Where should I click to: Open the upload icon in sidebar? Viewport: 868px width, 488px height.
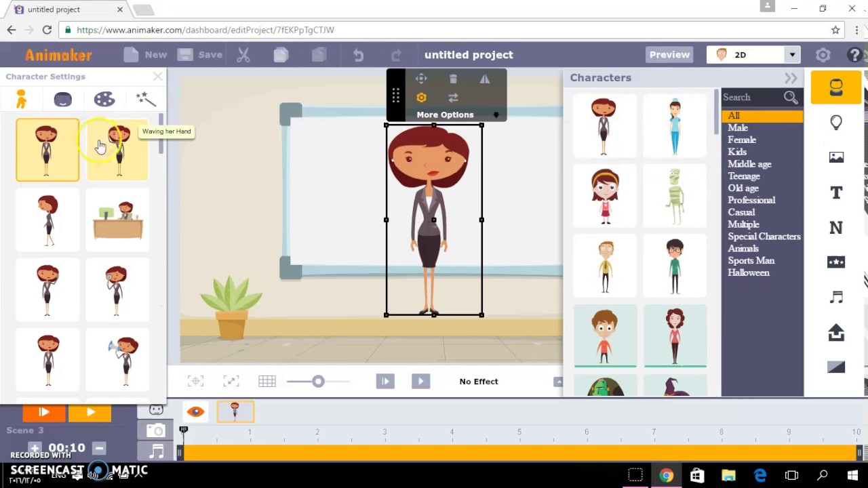pos(836,332)
